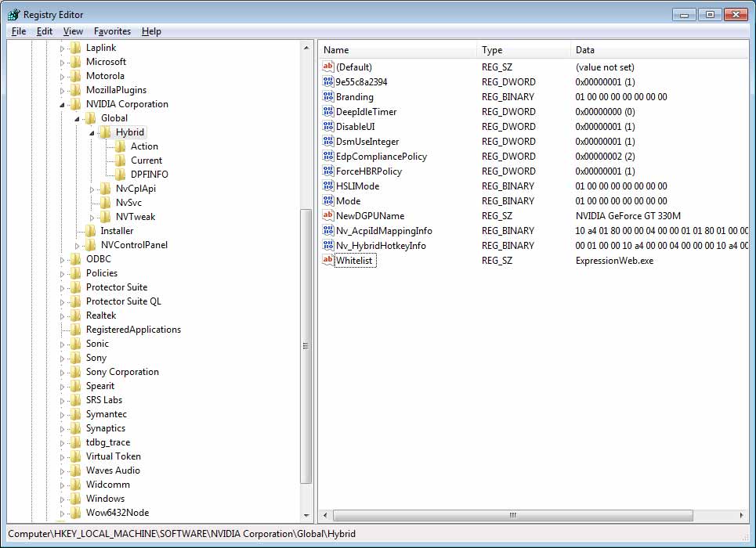
Task: Click the tree pane vertical scrollbar thumb
Action: (306, 346)
